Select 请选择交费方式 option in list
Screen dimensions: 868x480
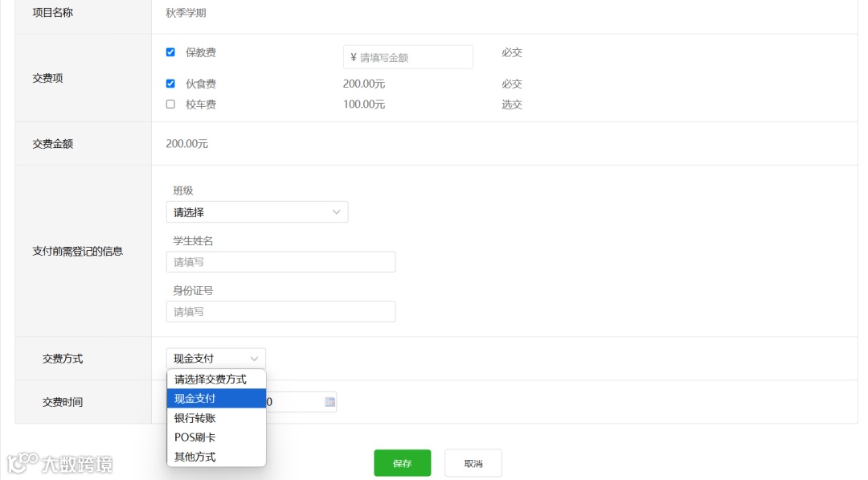[216, 379]
